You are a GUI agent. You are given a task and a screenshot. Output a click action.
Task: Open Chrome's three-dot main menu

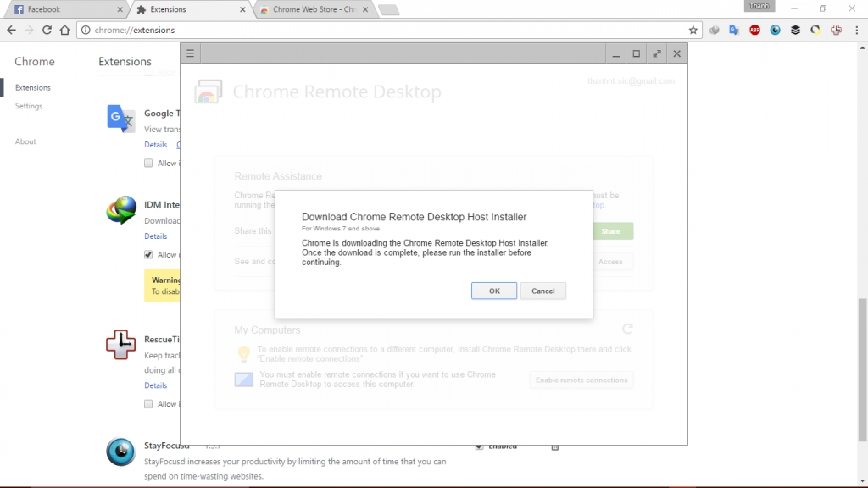pyautogui.click(x=857, y=30)
